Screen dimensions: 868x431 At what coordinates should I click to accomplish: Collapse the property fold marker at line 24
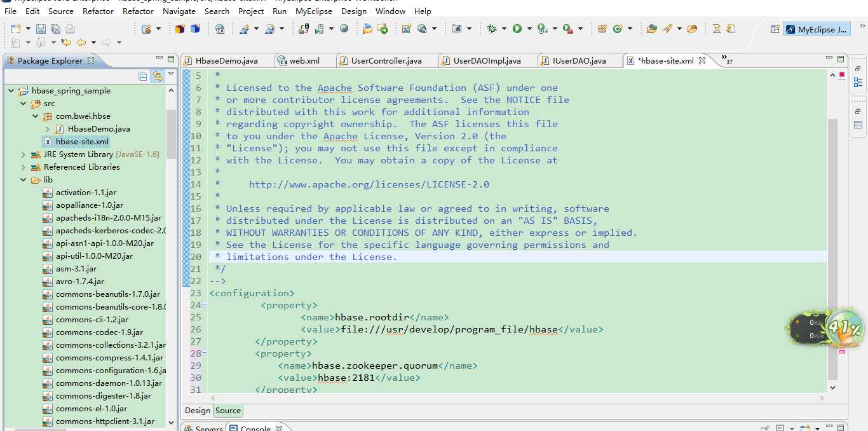205,305
